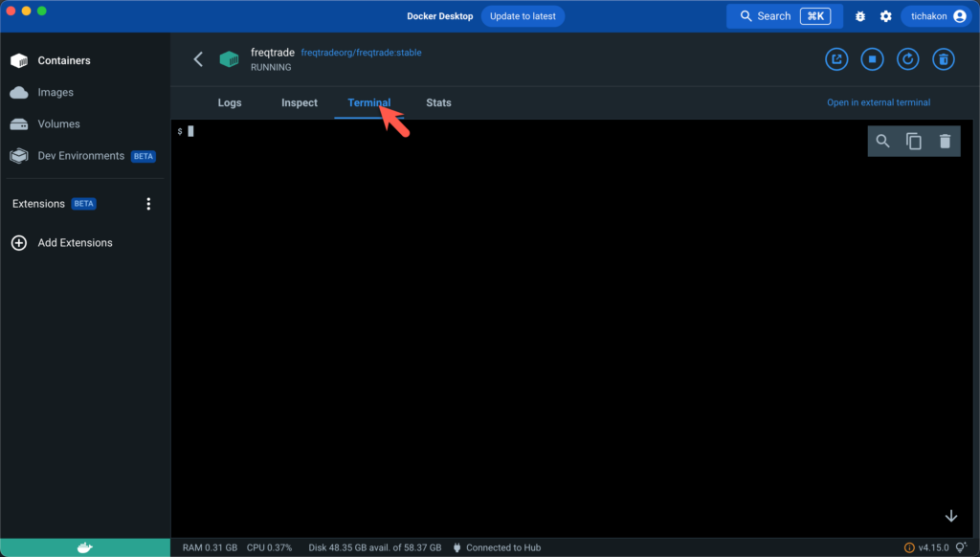Click the Connected to Hub status text
This screenshot has width=980, height=557.
(x=503, y=547)
